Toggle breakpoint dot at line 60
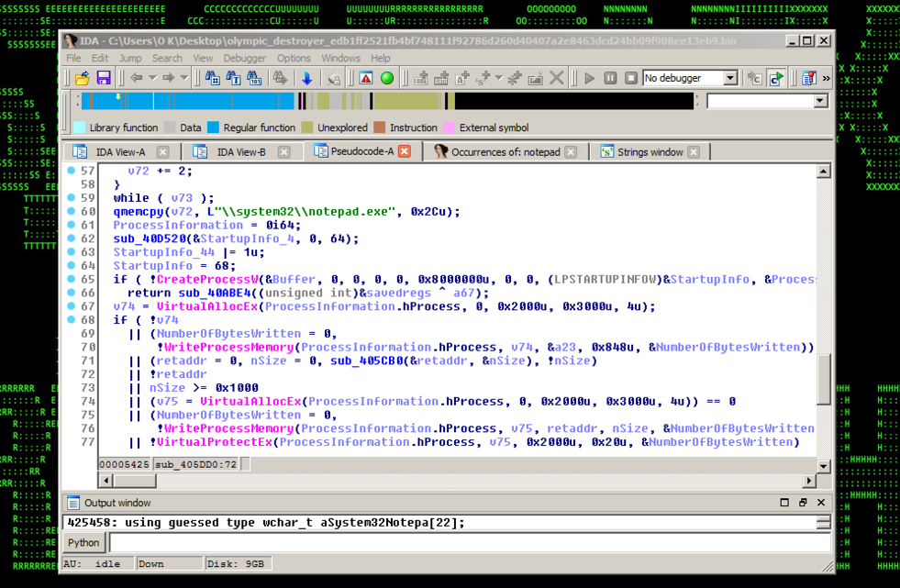Screen dimensions: 900x588 (x=72, y=212)
